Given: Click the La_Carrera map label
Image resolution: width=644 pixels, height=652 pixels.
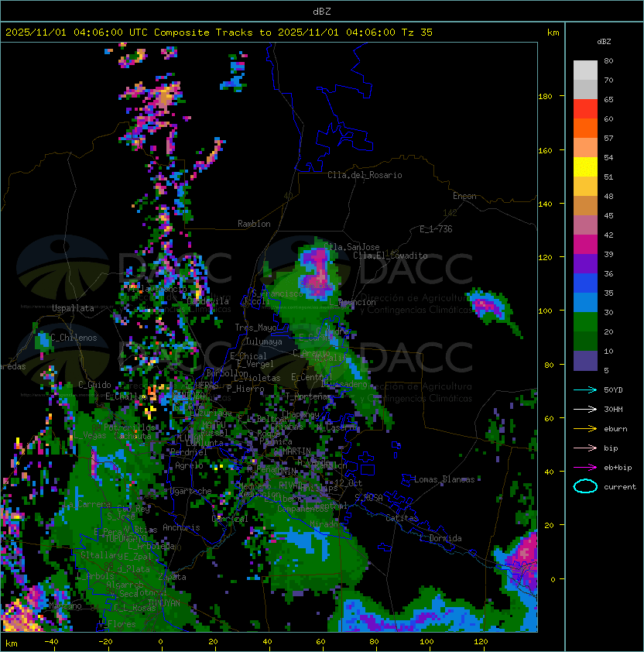Looking at the screenshot, I should [87, 504].
